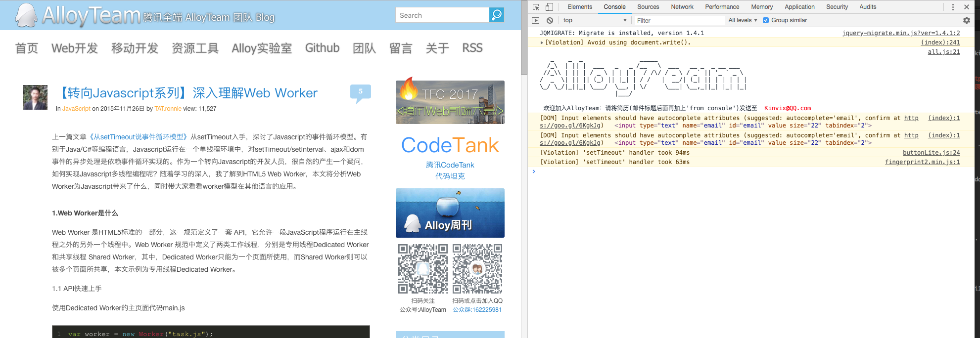Screen dimensions: 980x338
Task: Select the DevTools inspect element tool
Action: click(x=536, y=7)
